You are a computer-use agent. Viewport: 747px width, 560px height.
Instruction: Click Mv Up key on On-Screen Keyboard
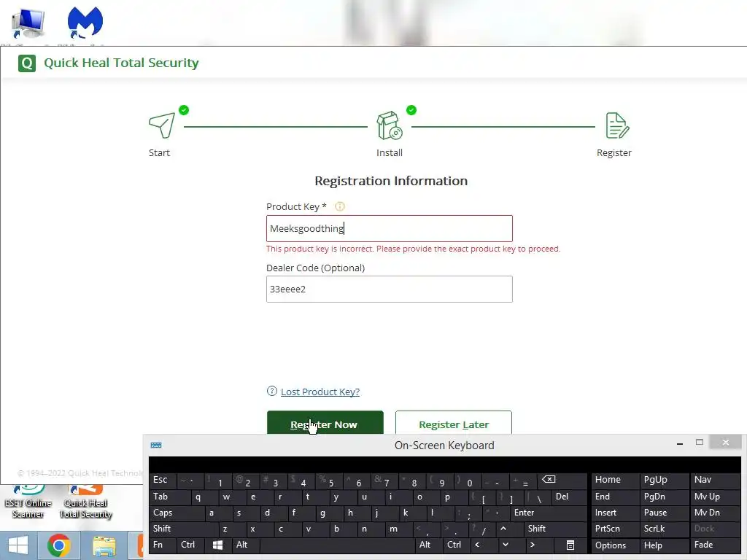[x=715, y=497]
